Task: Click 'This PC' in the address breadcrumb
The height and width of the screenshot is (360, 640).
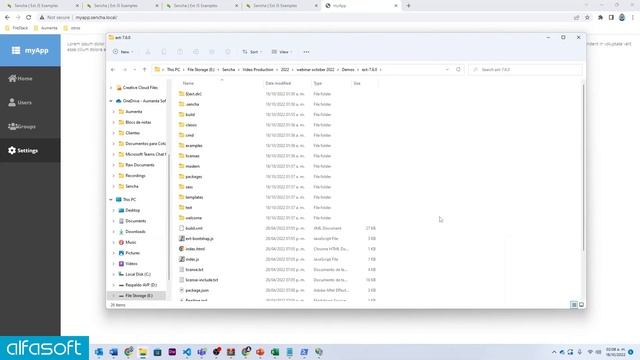Action: click(x=173, y=70)
